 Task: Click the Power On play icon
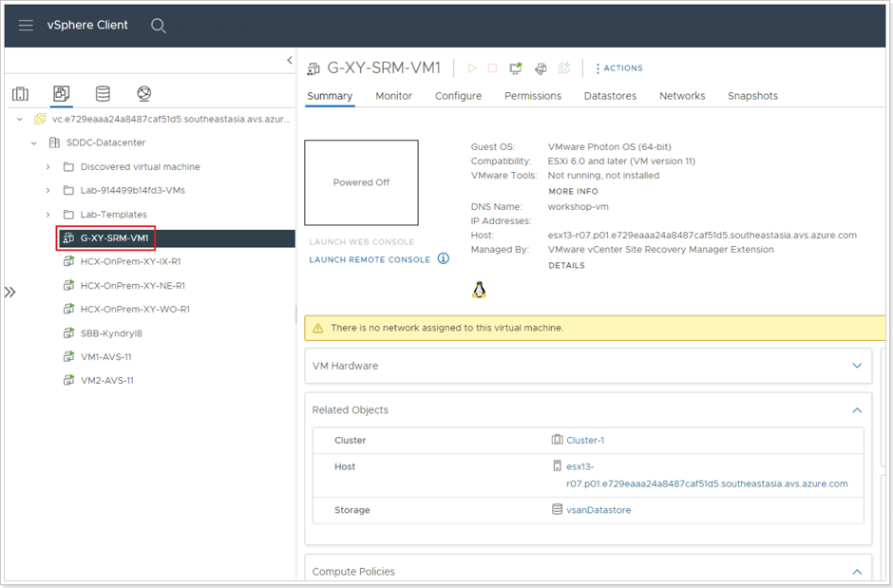[471, 68]
